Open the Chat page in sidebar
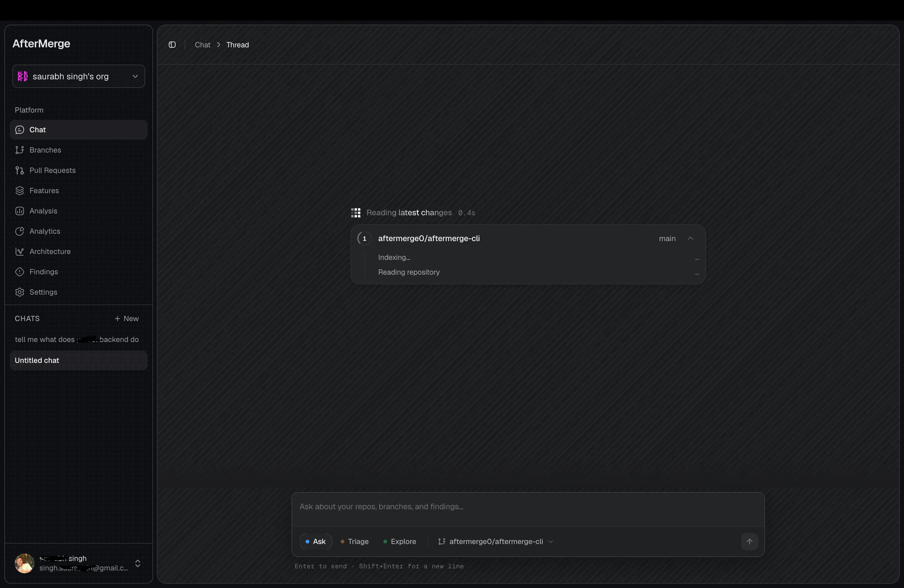This screenshot has height=588, width=904. tap(79, 130)
